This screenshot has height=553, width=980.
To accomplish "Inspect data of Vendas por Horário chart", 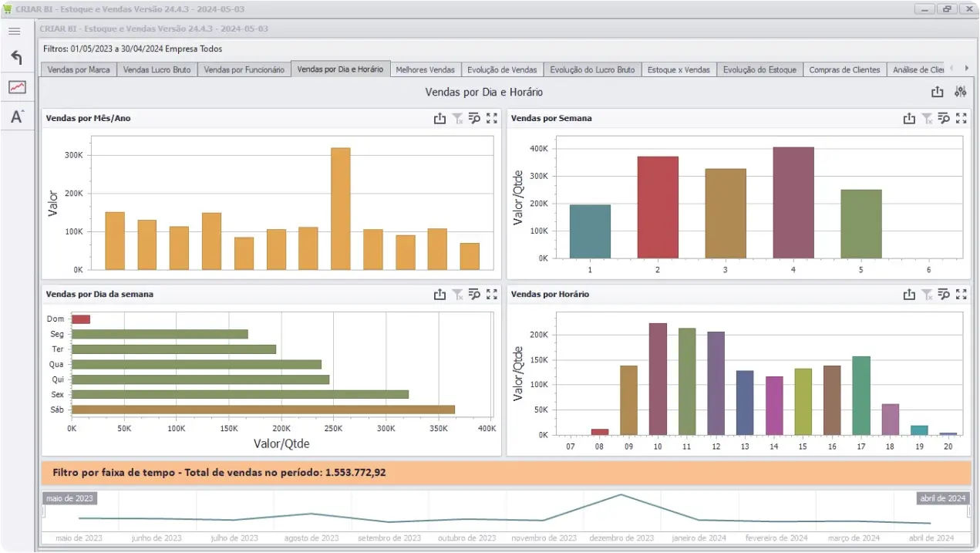I will (x=944, y=294).
